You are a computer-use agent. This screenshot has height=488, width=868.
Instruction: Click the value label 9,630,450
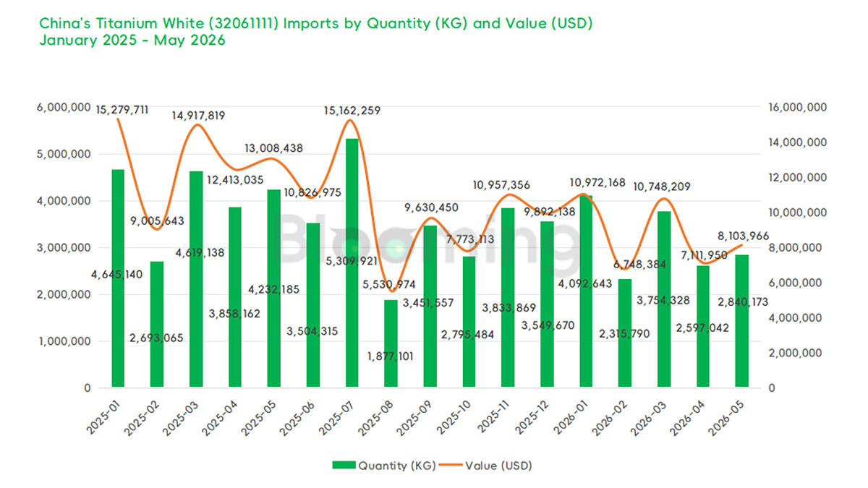click(x=430, y=207)
